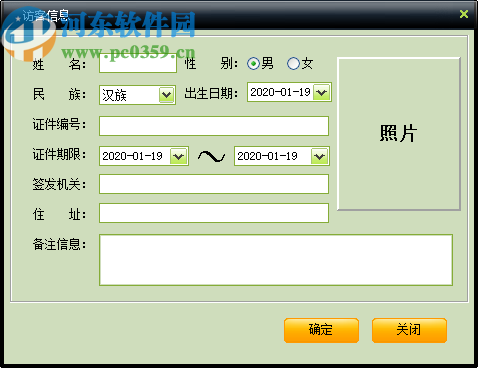Click the 证件期限 start date text
Screen dimensions: 478x368
click(x=132, y=156)
